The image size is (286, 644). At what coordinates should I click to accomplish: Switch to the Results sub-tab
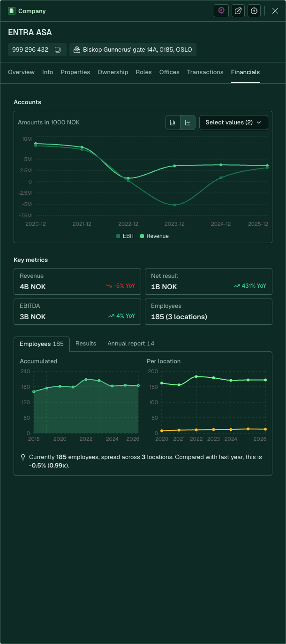click(x=86, y=344)
